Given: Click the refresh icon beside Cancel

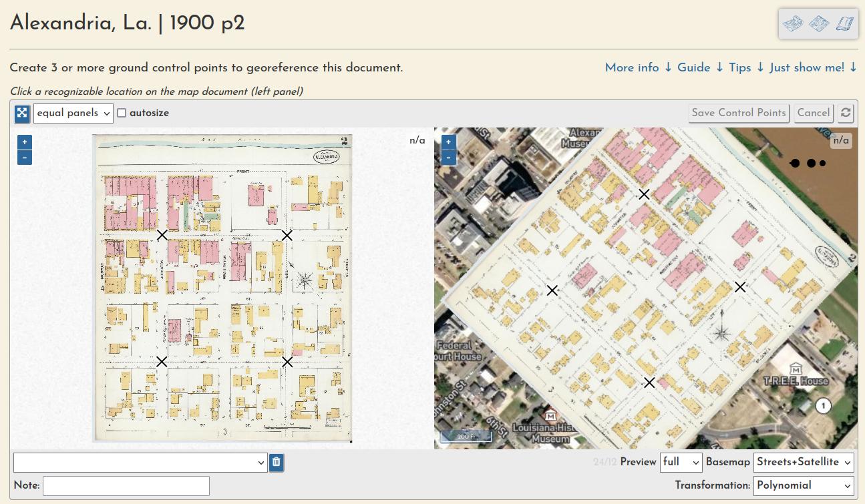Looking at the screenshot, I should point(845,113).
